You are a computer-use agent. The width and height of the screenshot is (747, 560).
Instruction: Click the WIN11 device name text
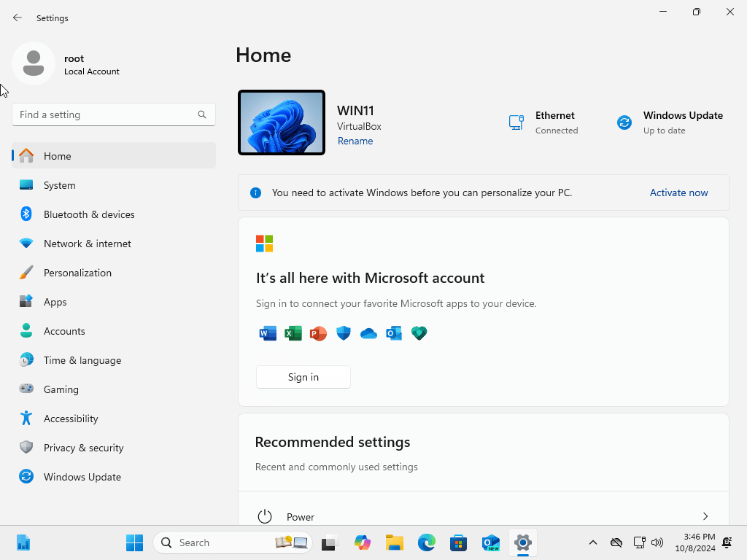coord(355,111)
